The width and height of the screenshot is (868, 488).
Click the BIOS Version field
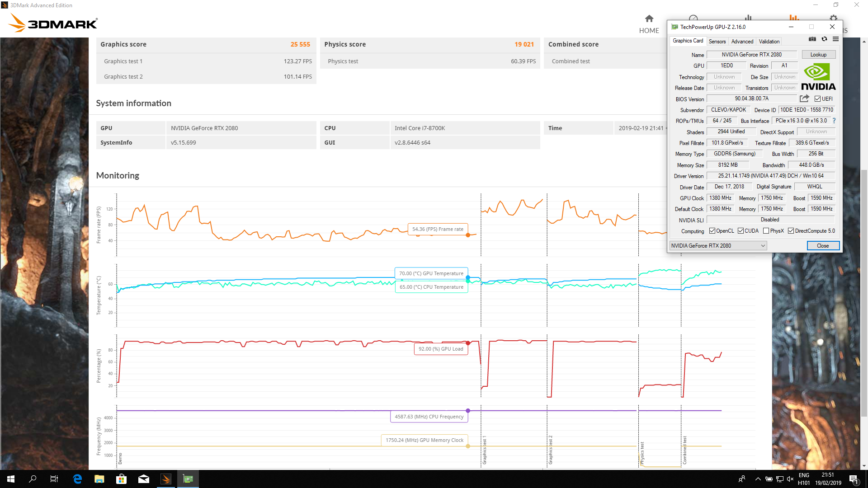pos(751,99)
